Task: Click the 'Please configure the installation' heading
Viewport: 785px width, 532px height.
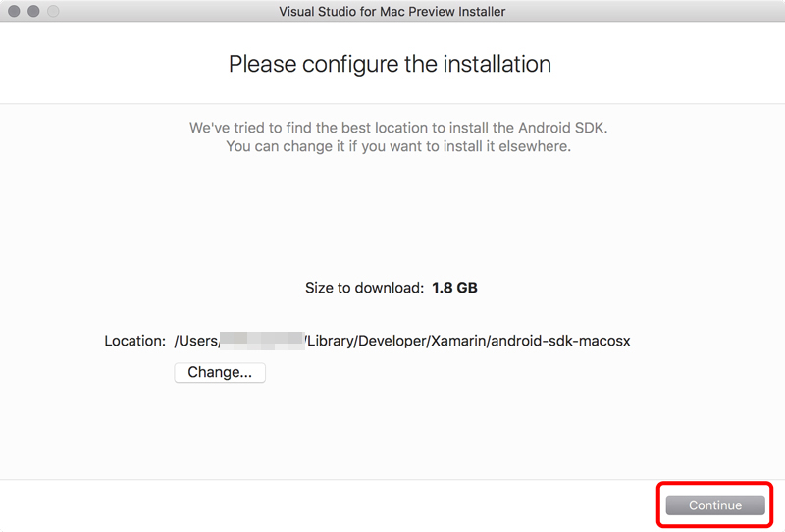Action: pos(390,64)
